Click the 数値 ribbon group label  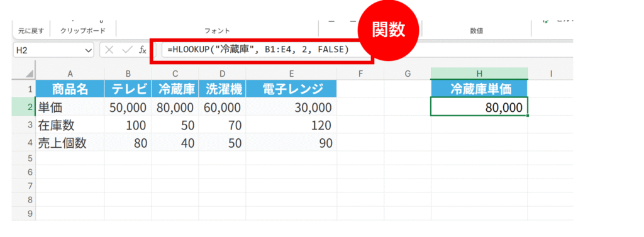(x=477, y=31)
